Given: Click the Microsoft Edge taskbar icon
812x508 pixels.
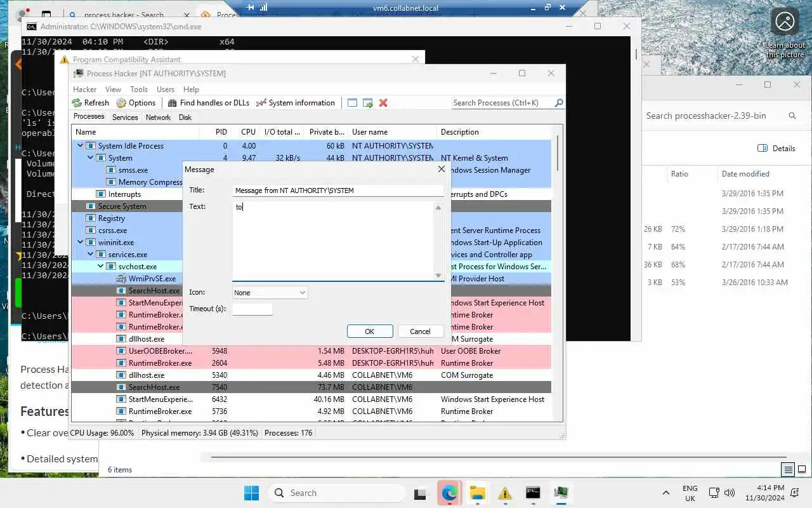Looking at the screenshot, I should [x=450, y=493].
